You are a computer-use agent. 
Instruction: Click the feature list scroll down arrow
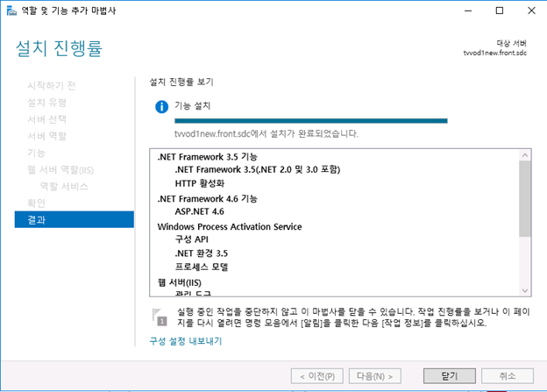[525, 290]
